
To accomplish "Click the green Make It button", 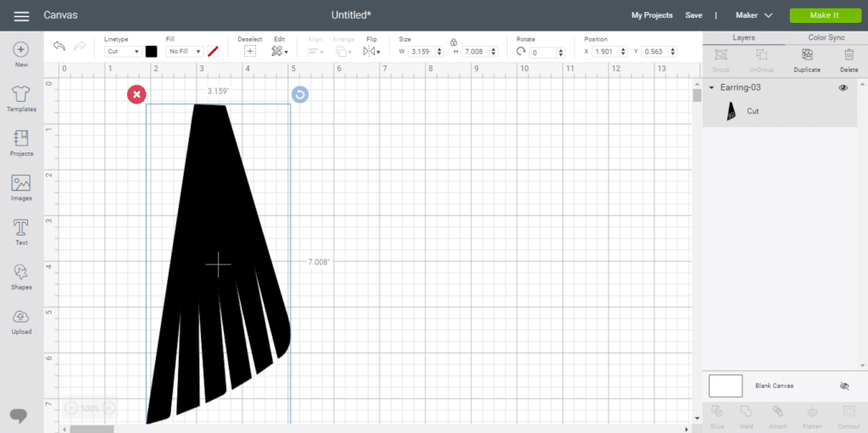I will pyautogui.click(x=825, y=15).
